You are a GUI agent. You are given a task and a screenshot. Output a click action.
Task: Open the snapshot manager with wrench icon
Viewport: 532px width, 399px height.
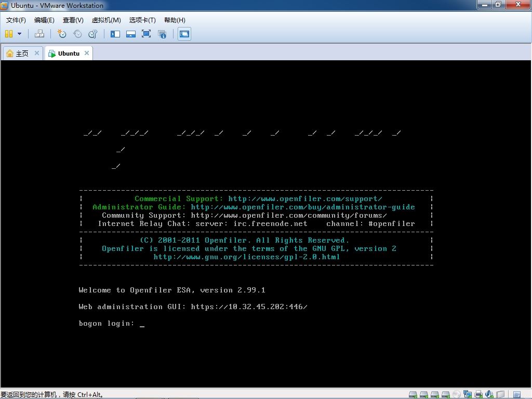pyautogui.click(x=93, y=34)
